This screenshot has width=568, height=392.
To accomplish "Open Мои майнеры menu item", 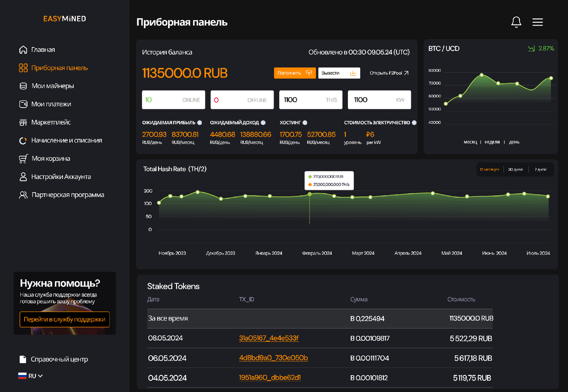I will (x=53, y=86).
